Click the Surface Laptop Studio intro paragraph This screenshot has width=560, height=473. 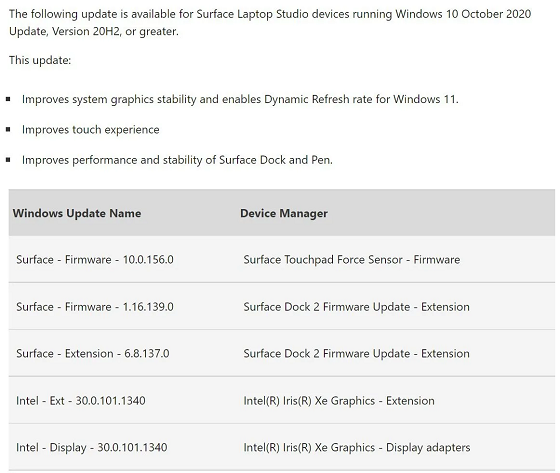tap(270, 23)
